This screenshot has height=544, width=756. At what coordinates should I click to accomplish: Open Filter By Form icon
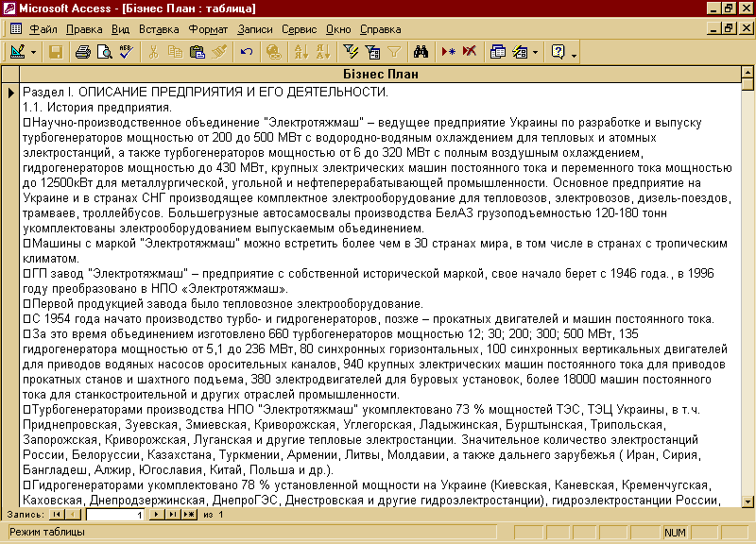pos(372,52)
